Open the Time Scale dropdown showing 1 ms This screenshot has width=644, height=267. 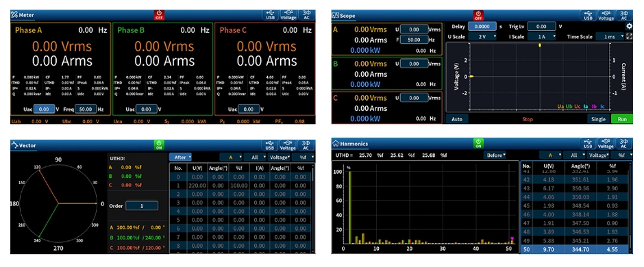[x=610, y=36]
